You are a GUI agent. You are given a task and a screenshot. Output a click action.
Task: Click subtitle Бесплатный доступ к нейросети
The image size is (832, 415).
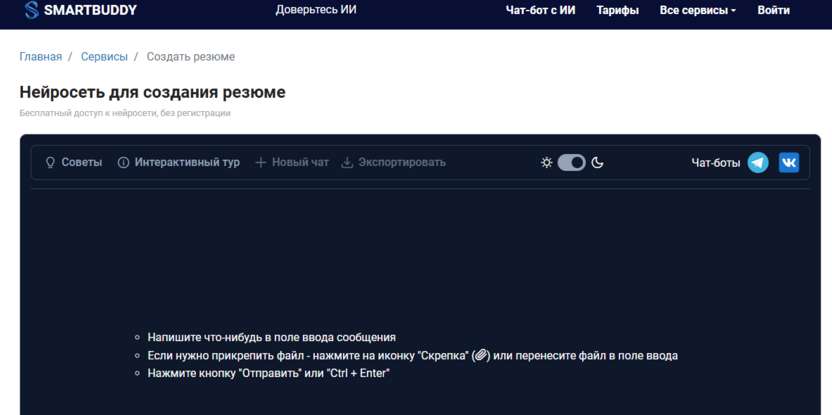[x=125, y=113]
